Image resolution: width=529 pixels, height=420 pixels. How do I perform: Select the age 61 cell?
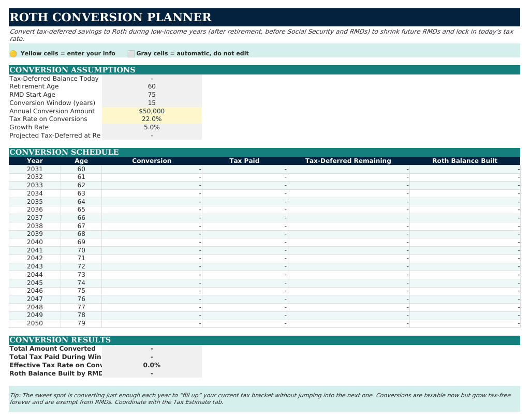pos(81,177)
